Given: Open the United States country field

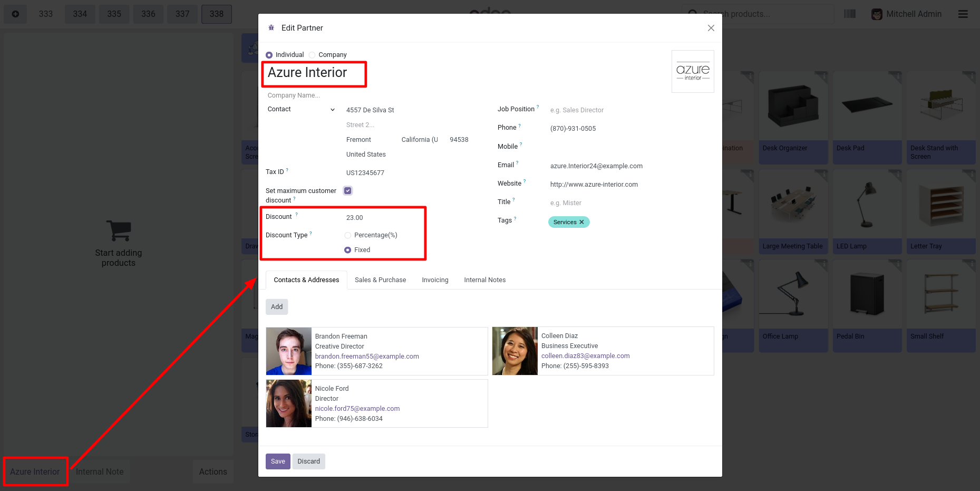Looking at the screenshot, I should [x=409, y=155].
